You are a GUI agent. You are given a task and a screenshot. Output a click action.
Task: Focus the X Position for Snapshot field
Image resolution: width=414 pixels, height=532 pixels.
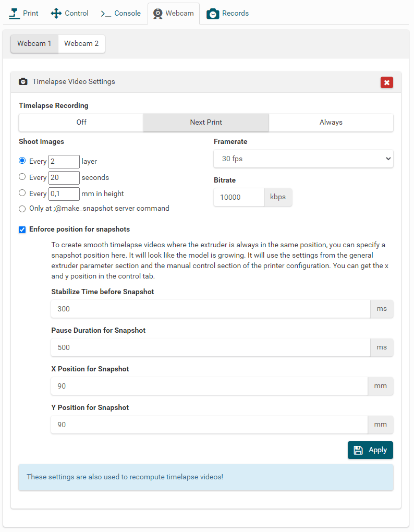(209, 386)
